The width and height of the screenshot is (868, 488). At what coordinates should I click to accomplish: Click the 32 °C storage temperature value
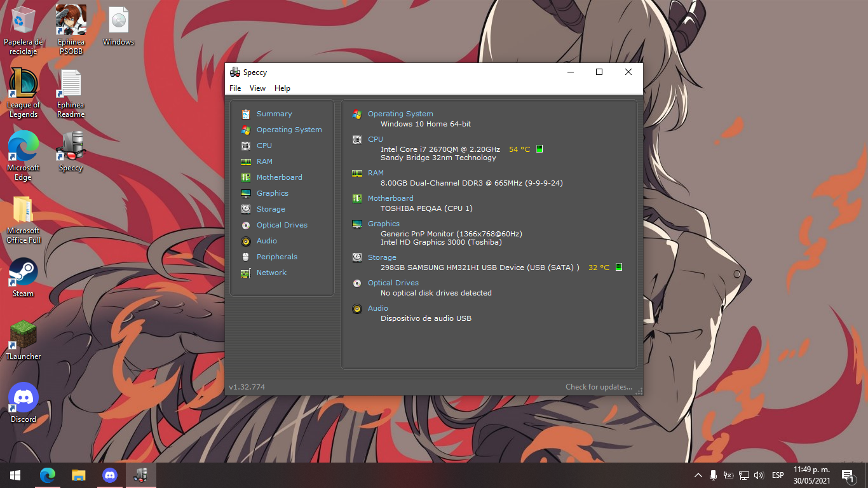599,268
